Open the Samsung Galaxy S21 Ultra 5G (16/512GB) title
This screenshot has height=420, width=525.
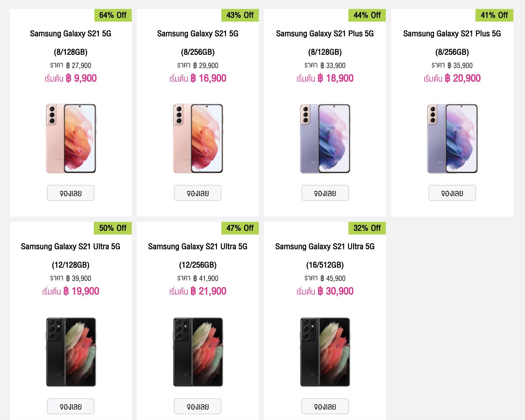pyautogui.click(x=325, y=255)
